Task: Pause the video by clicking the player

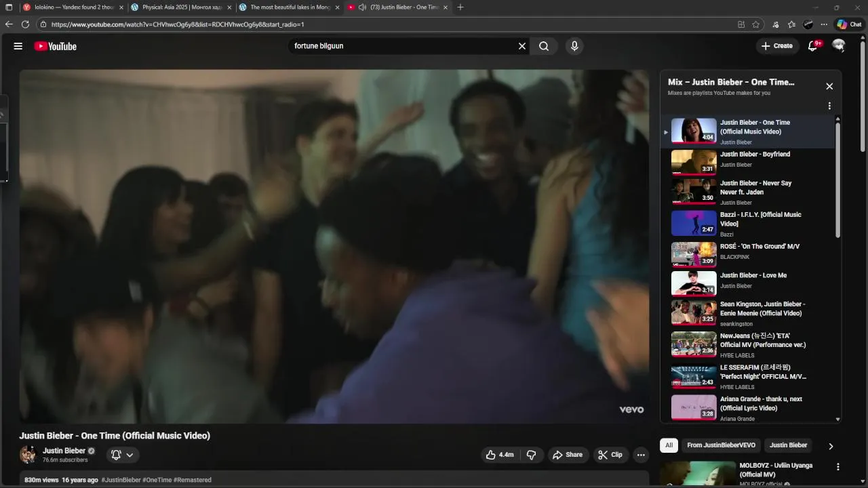Action: (x=334, y=247)
